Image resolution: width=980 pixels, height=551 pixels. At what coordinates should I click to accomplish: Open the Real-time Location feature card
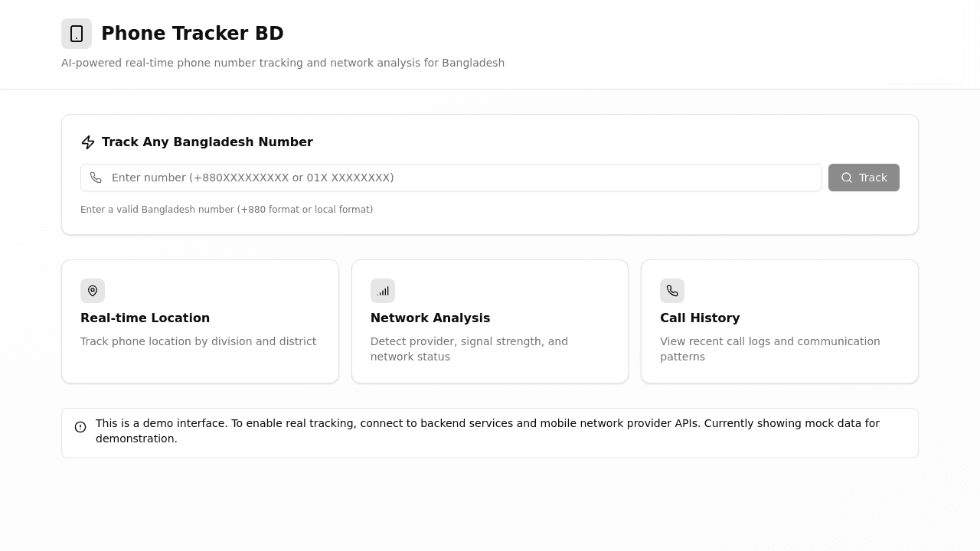[x=200, y=321]
